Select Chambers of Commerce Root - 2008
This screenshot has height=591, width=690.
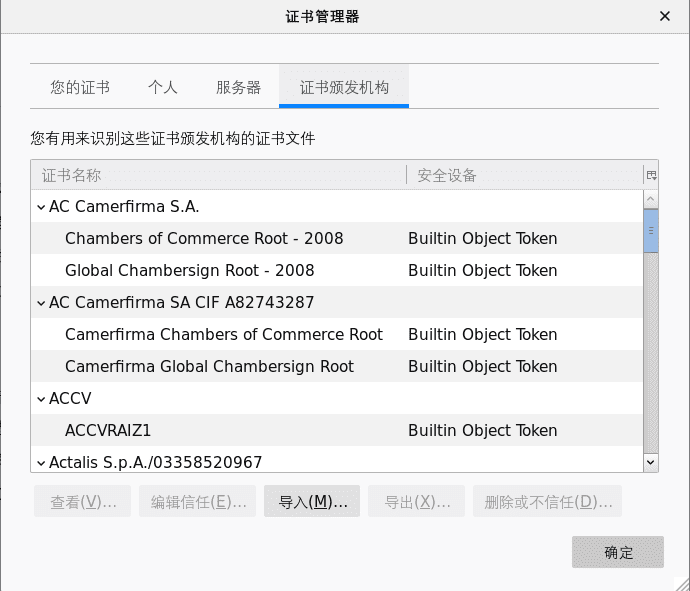click(x=204, y=239)
